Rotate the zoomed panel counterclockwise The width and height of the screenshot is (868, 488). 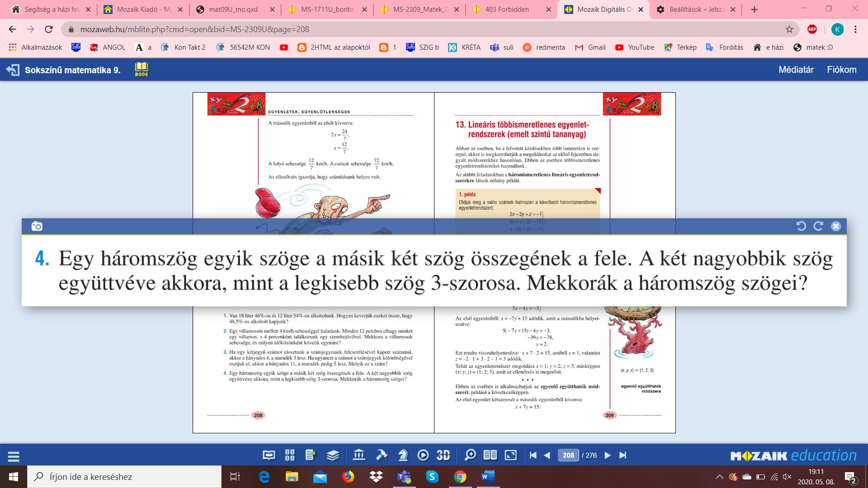point(801,226)
